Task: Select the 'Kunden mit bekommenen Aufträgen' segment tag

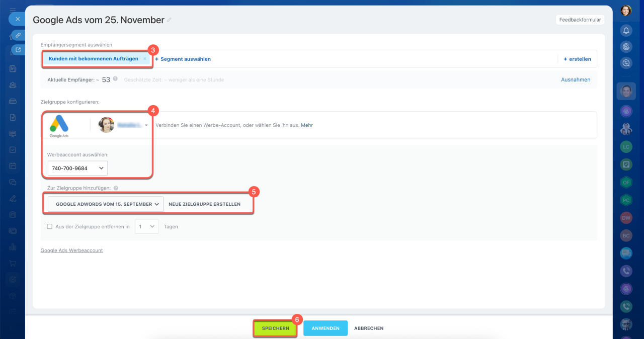Action: 93,59
